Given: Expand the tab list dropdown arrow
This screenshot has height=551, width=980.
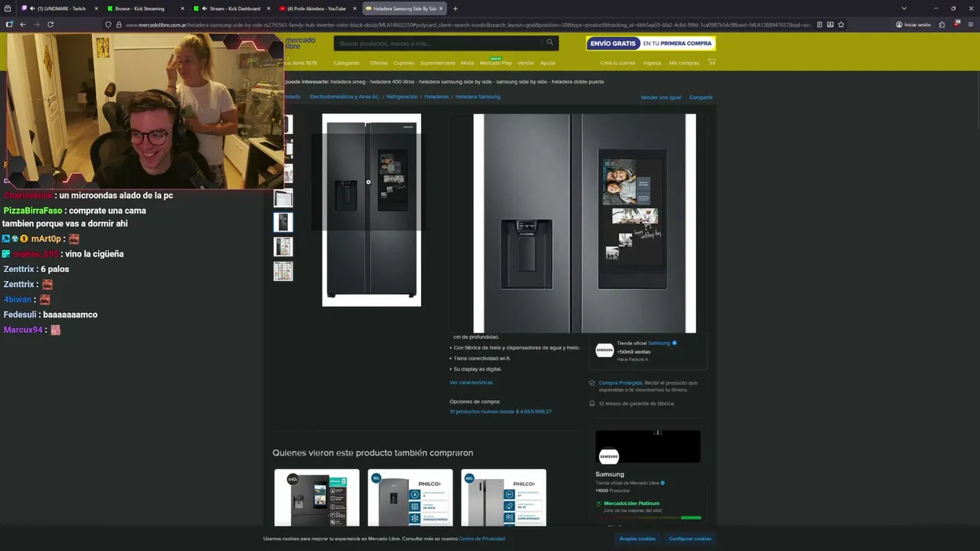Looking at the screenshot, I should (903, 8).
